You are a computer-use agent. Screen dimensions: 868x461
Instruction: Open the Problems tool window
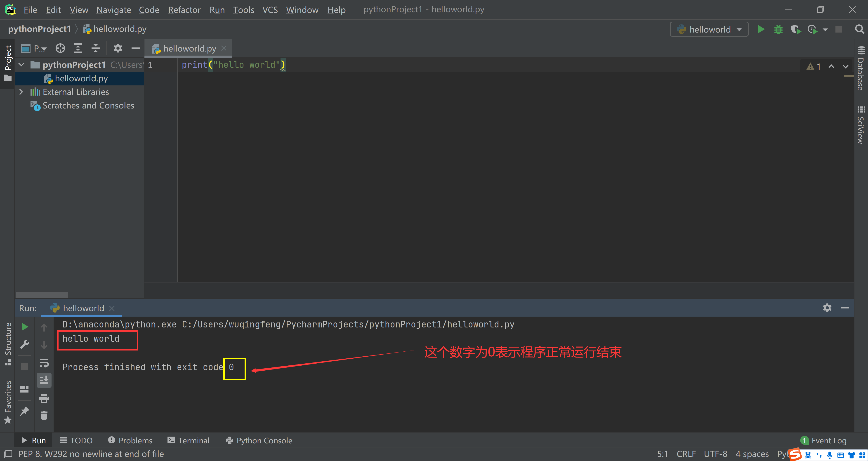tap(130, 440)
